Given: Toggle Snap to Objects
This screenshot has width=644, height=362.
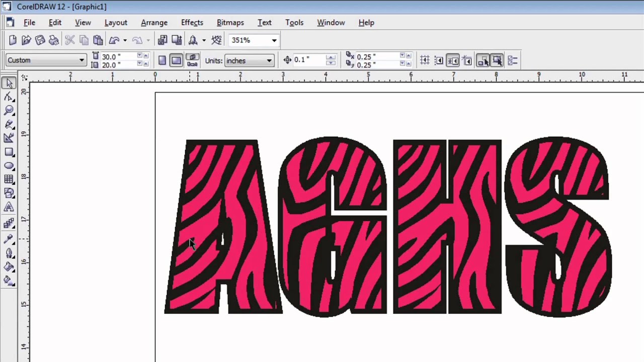Looking at the screenshot, I should click(453, 60).
